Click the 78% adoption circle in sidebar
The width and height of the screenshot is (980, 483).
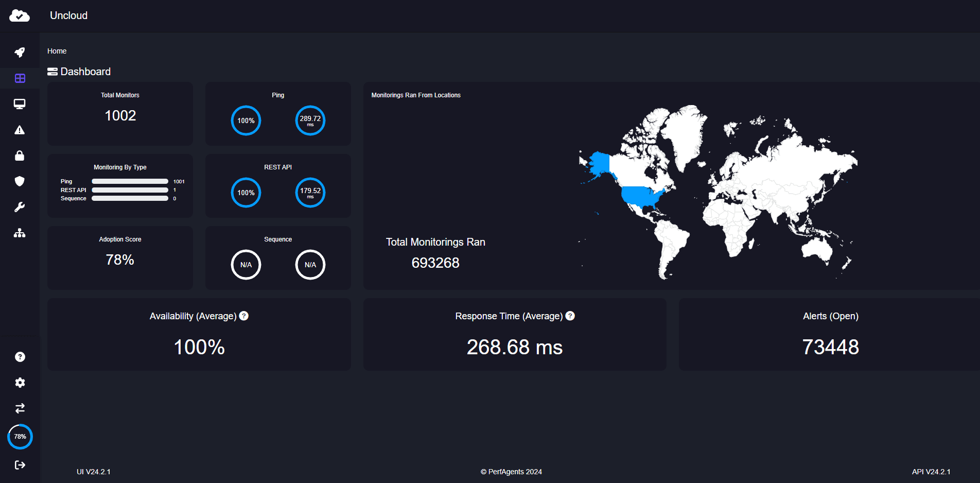[20, 437]
